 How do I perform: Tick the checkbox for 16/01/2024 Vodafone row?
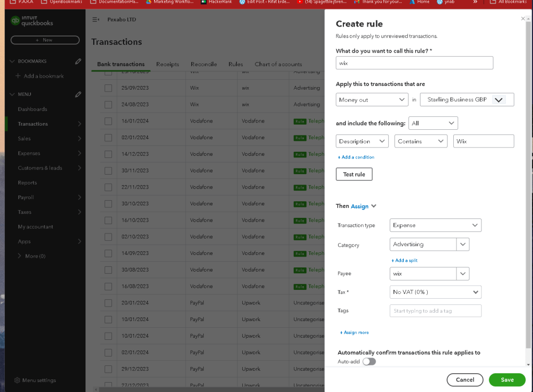(x=108, y=121)
